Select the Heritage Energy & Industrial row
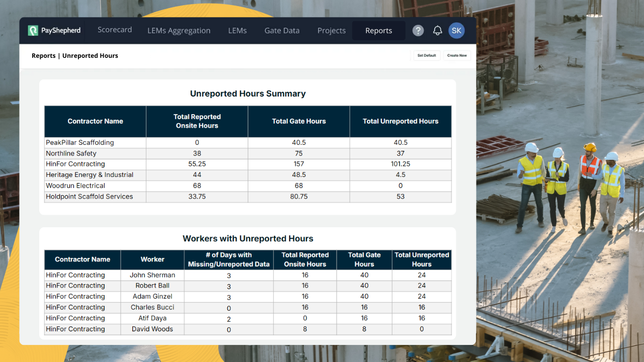The image size is (644, 362). tap(248, 175)
